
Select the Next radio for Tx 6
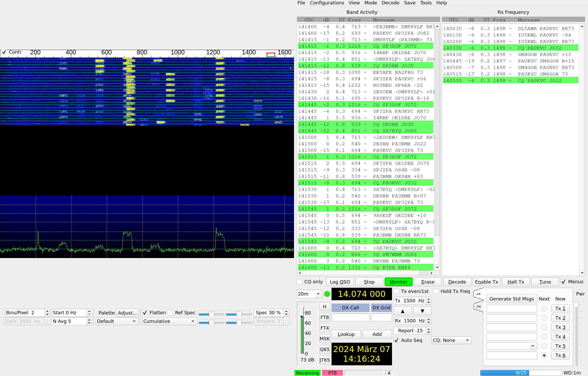pyautogui.click(x=544, y=355)
